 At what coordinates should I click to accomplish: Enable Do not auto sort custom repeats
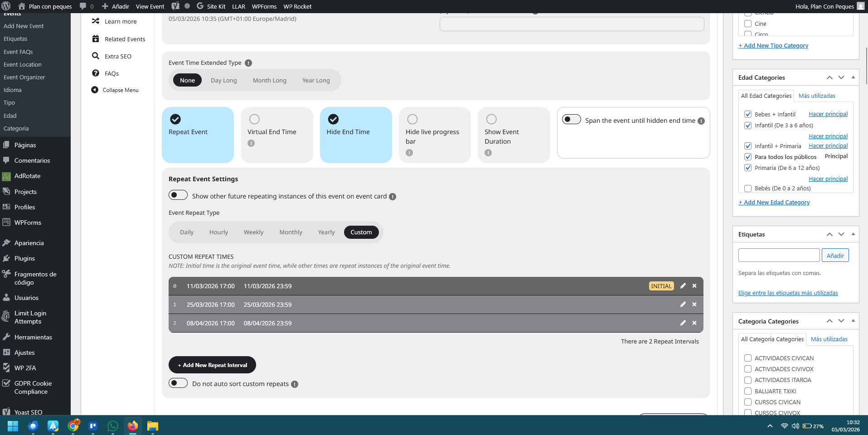click(178, 383)
